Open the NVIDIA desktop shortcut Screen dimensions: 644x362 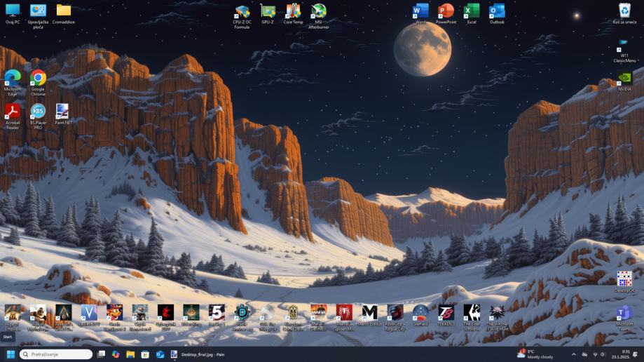click(x=624, y=81)
